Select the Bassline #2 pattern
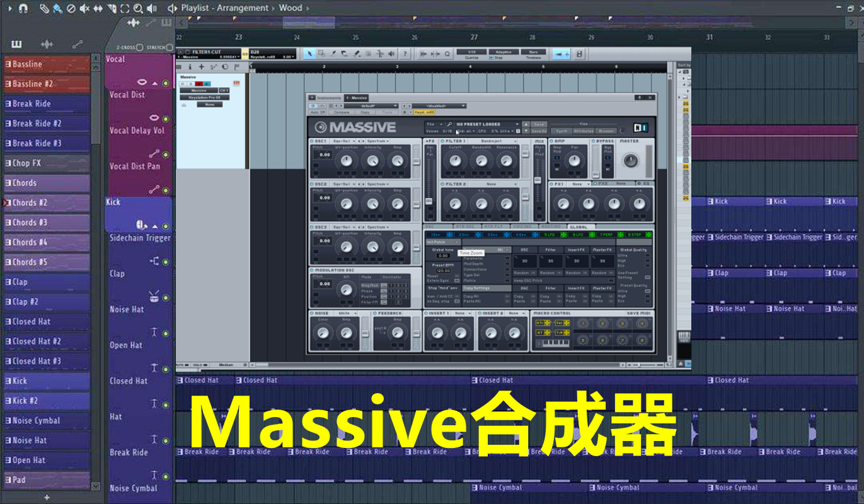 coord(47,84)
